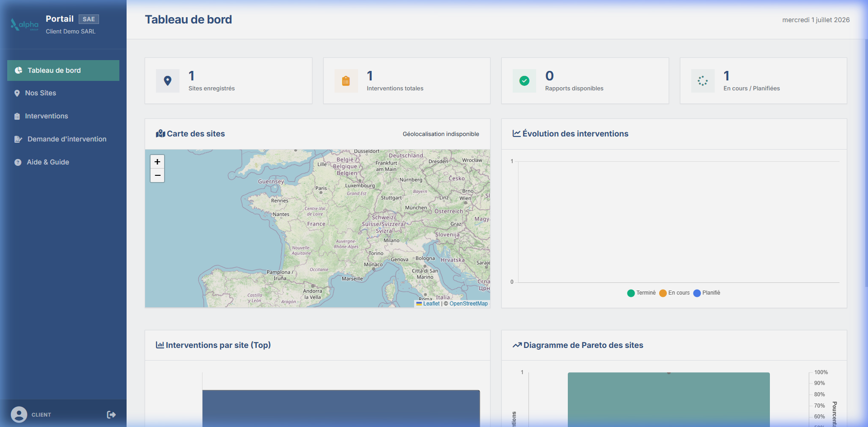
Task: Click the Interventions totales clipboard icon
Action: coord(346,81)
